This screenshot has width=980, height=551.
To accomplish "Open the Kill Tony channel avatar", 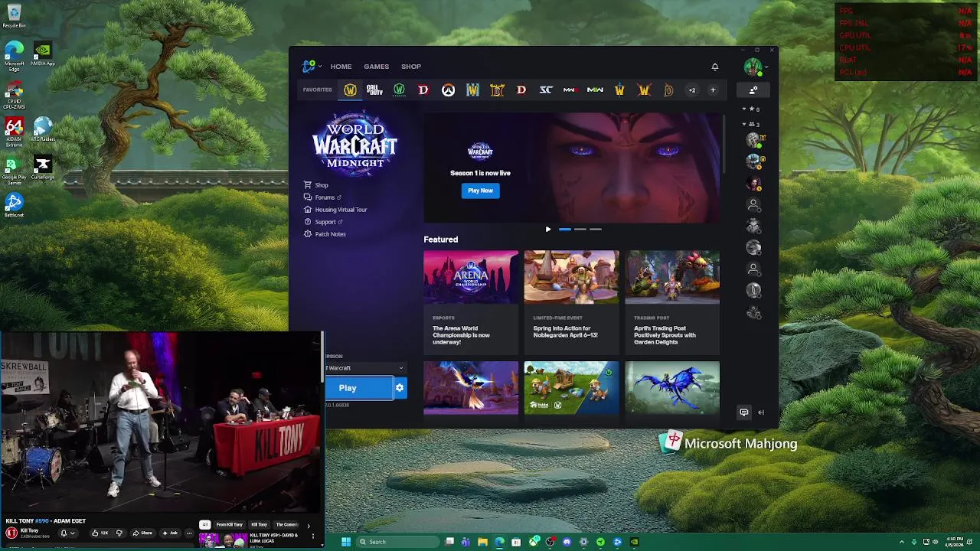I will pyautogui.click(x=11, y=533).
